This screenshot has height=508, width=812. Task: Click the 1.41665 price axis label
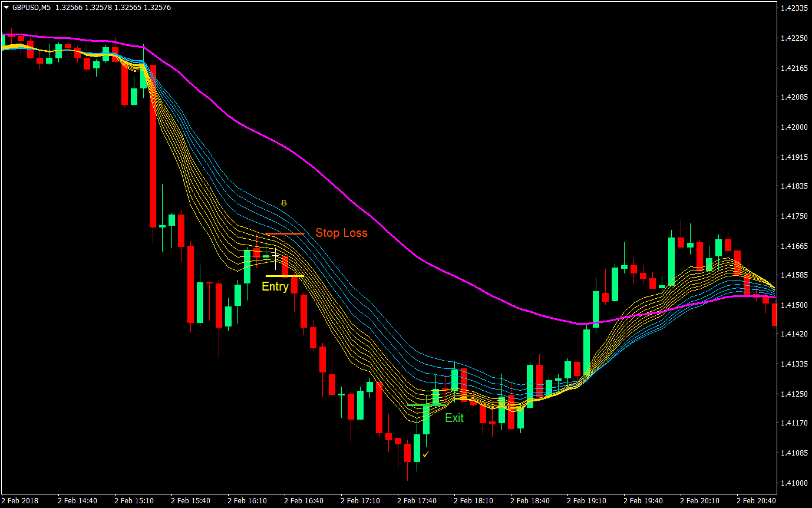[x=793, y=246]
